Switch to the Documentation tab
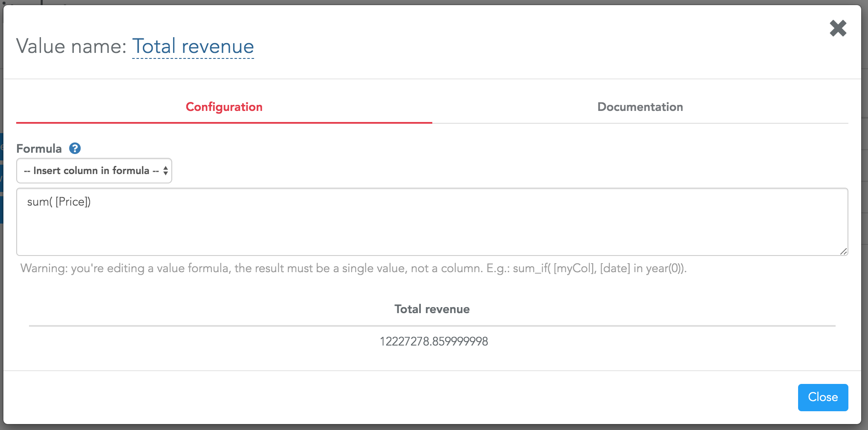The height and width of the screenshot is (430, 868). pos(640,107)
